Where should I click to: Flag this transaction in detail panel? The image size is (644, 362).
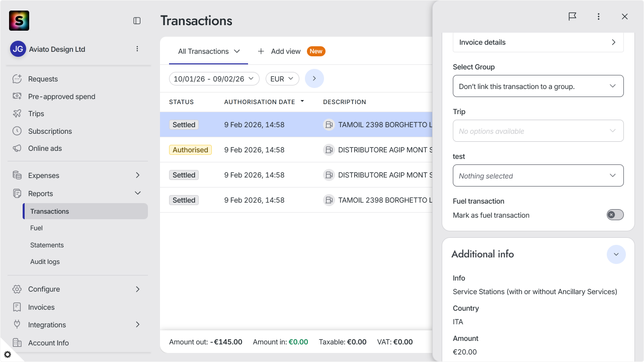pyautogui.click(x=573, y=17)
